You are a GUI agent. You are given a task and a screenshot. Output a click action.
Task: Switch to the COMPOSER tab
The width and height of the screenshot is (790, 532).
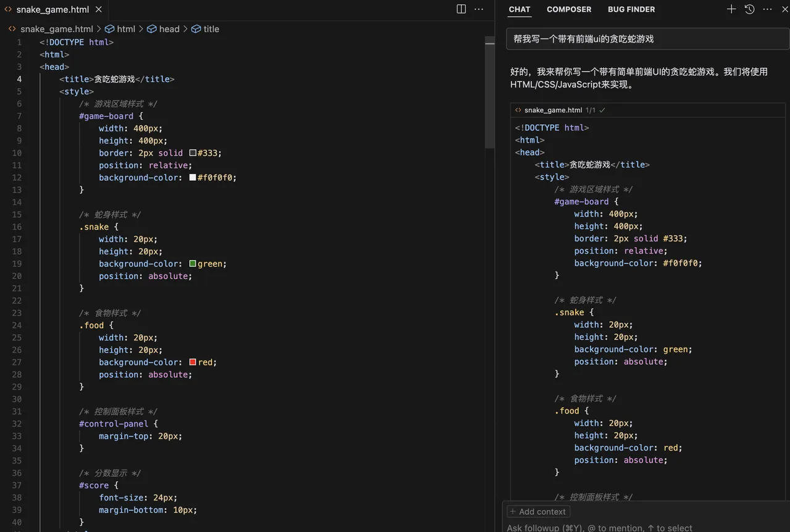tap(569, 9)
